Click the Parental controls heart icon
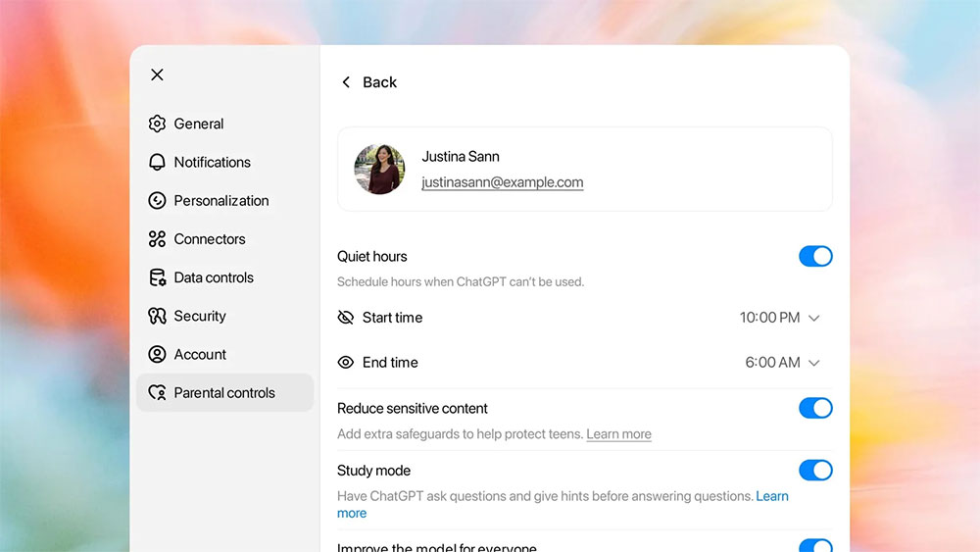The height and width of the screenshot is (552, 980). pyautogui.click(x=157, y=392)
